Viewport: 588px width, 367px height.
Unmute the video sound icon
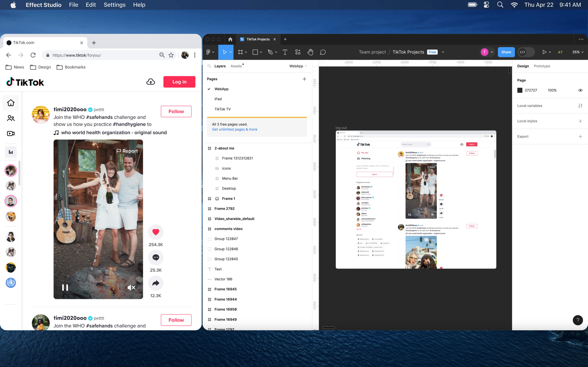131,288
